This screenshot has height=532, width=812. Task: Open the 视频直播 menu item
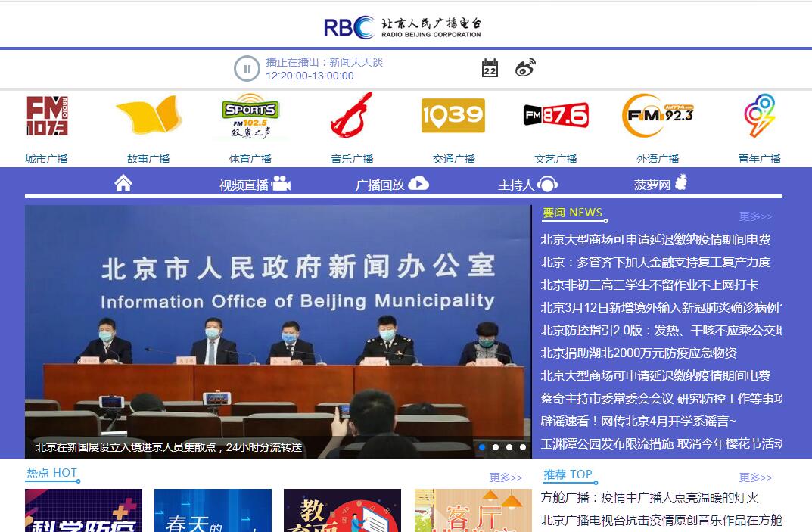(x=254, y=184)
